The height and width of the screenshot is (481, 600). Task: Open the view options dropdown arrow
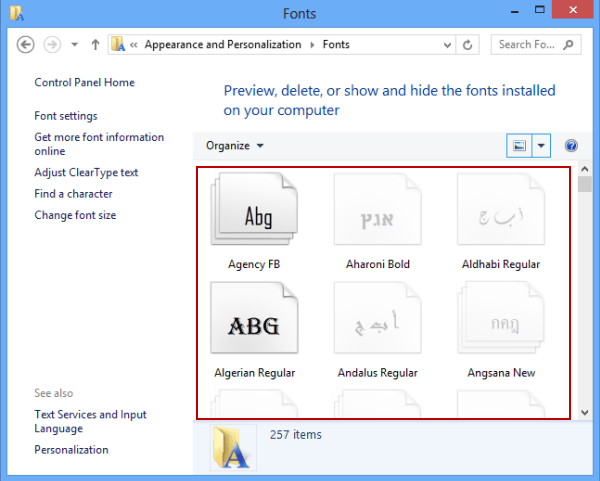(x=541, y=145)
